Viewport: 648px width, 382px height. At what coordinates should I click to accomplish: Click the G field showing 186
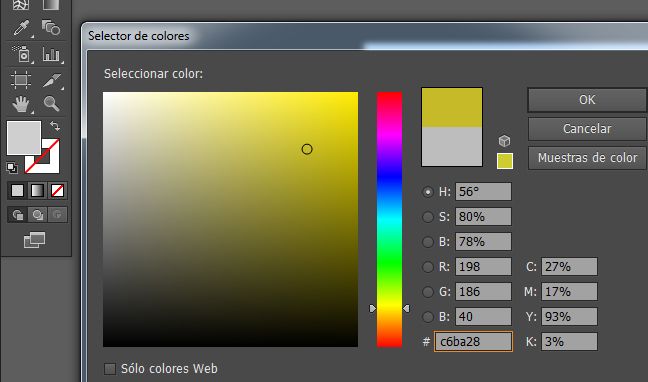(x=483, y=292)
